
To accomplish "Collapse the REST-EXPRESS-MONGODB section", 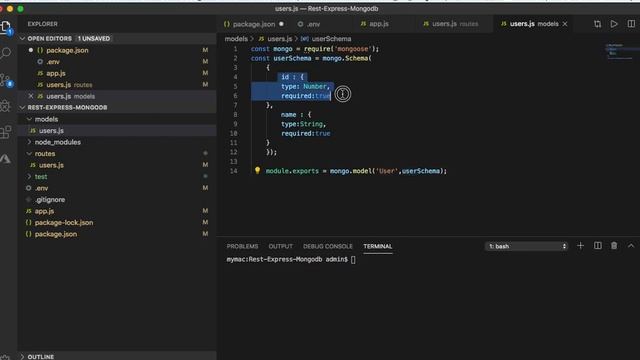I will point(22,107).
